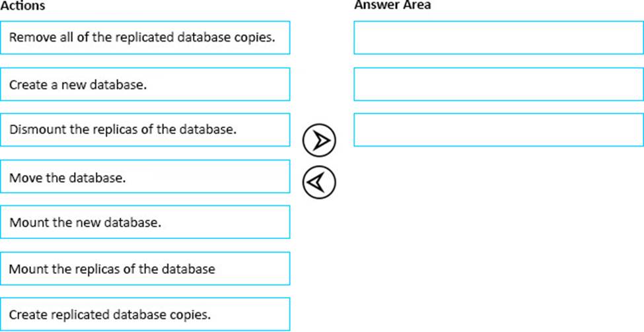Add selected action using the forward arrow
Screen dimensions: 644x332
(x=319, y=140)
